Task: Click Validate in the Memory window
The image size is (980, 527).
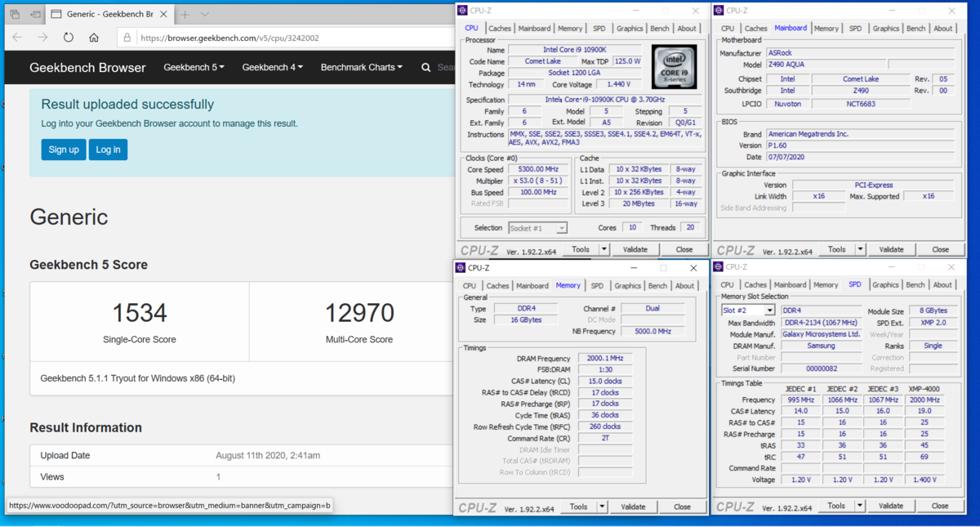Action: tap(633, 507)
